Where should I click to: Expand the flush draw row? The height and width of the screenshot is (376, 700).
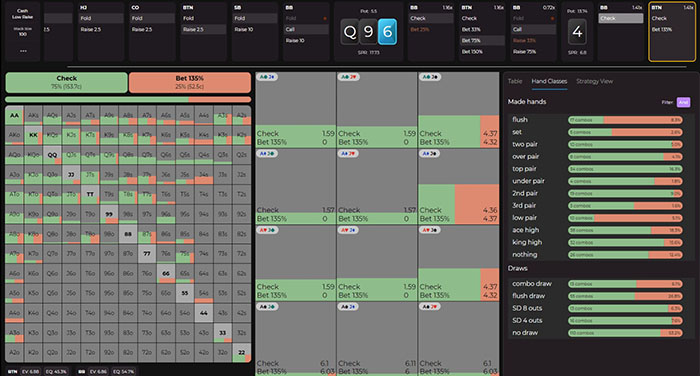pos(597,296)
